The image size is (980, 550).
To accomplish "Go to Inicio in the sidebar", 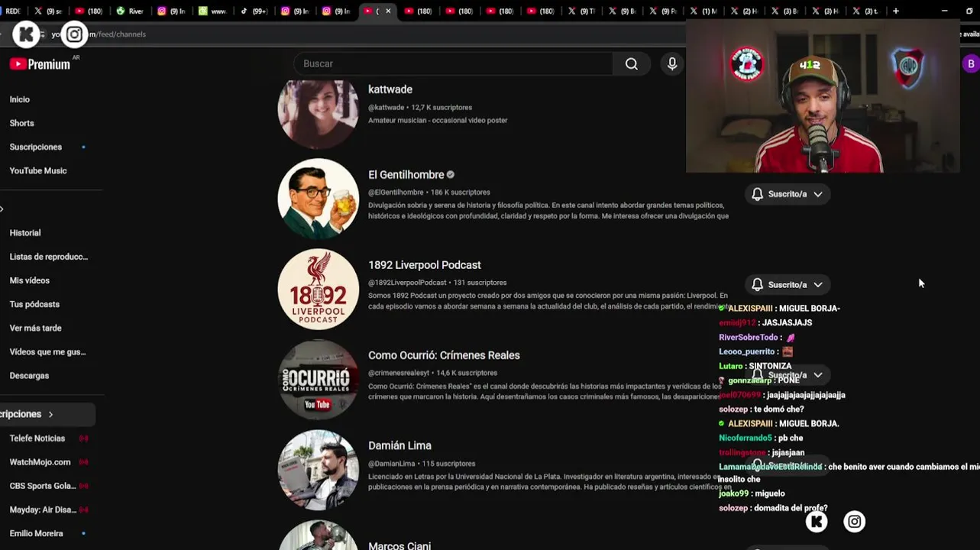I will [20, 99].
